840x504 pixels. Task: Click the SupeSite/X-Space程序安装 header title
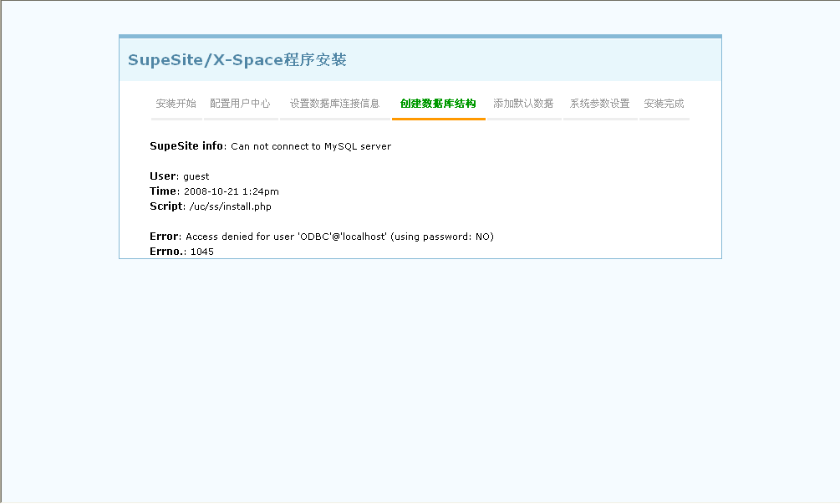tap(237, 60)
